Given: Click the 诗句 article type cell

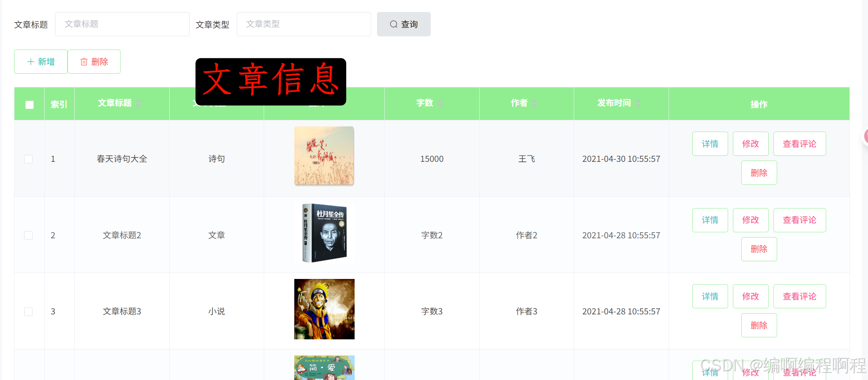Looking at the screenshot, I should [217, 159].
